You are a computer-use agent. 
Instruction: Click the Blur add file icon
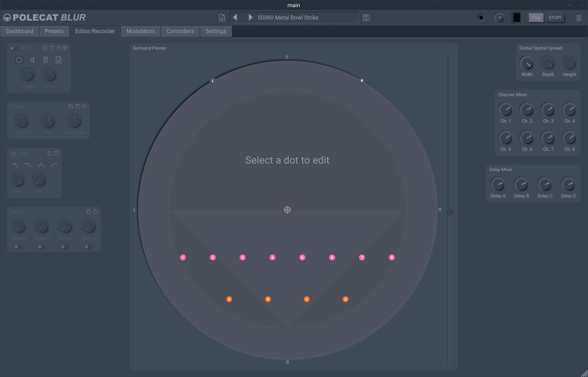59,60
